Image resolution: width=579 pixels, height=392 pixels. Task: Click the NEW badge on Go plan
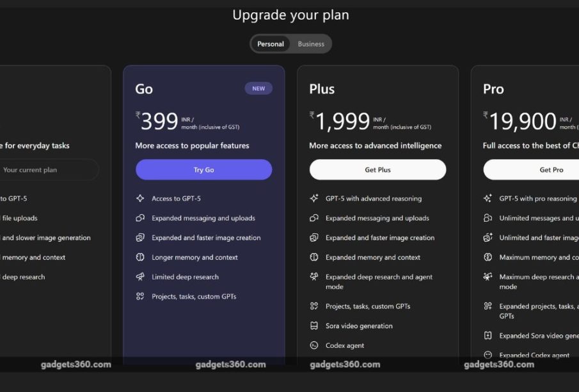(x=258, y=89)
